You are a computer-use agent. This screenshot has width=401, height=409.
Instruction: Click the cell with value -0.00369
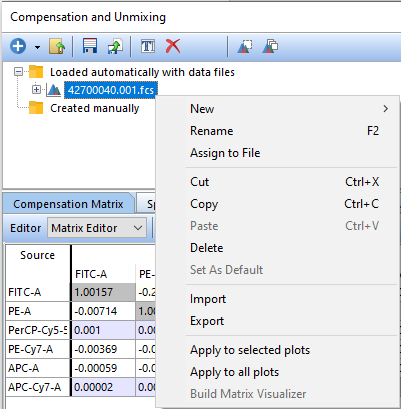pyautogui.click(x=104, y=349)
